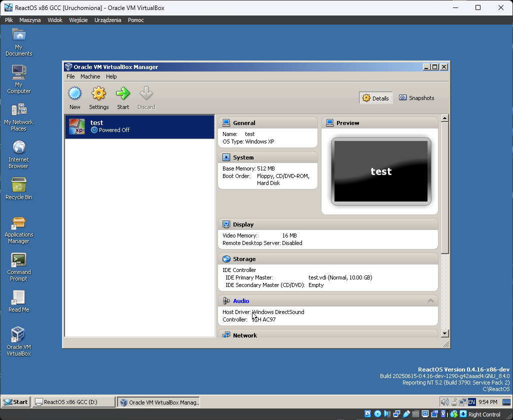Click the Display section monitor icon
This screenshot has width=513, height=420.
(x=226, y=224)
